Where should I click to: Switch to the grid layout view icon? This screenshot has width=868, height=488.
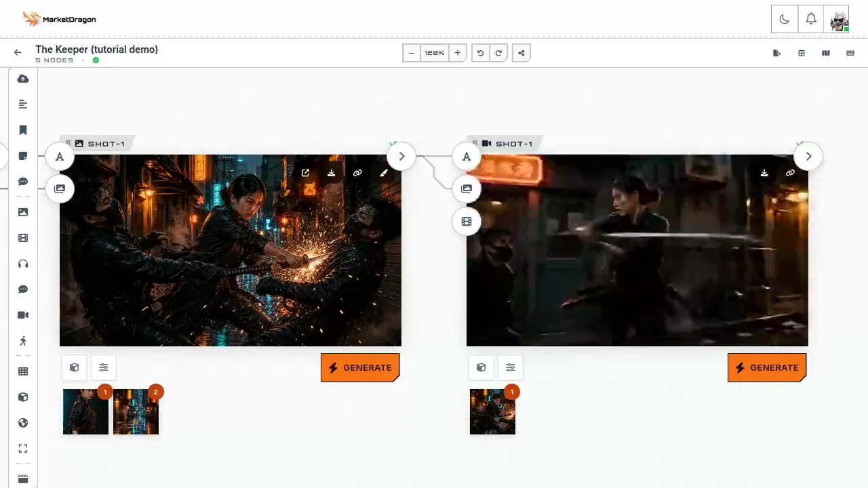point(802,53)
